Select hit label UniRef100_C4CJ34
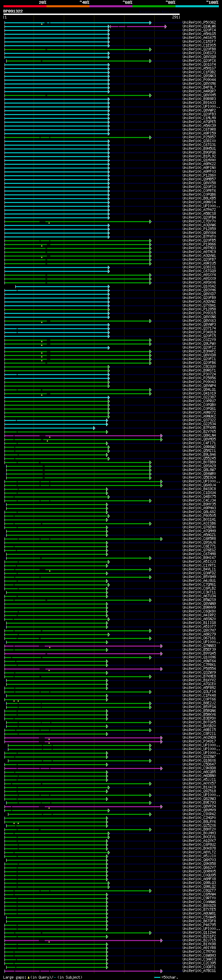This screenshot has width=222, height=980. [x=199, y=501]
